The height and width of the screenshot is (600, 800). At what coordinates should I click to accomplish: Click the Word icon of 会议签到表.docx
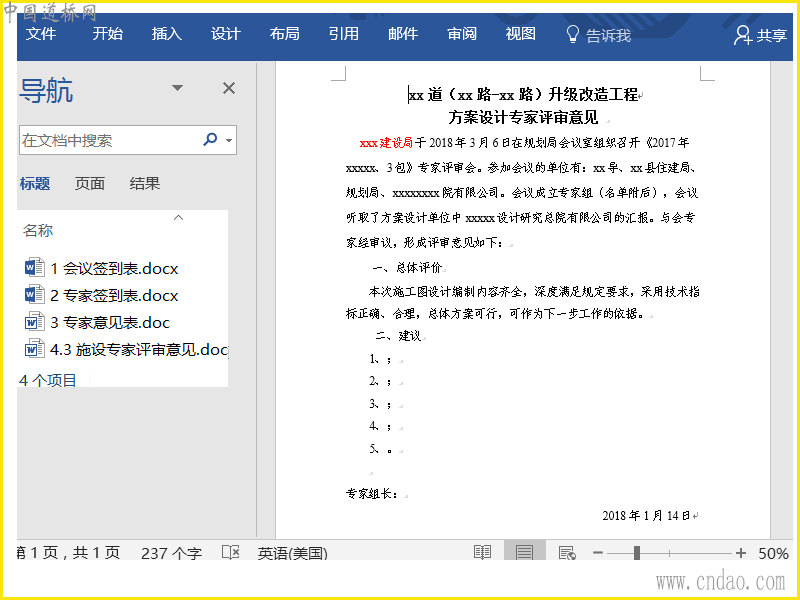[x=34, y=267]
